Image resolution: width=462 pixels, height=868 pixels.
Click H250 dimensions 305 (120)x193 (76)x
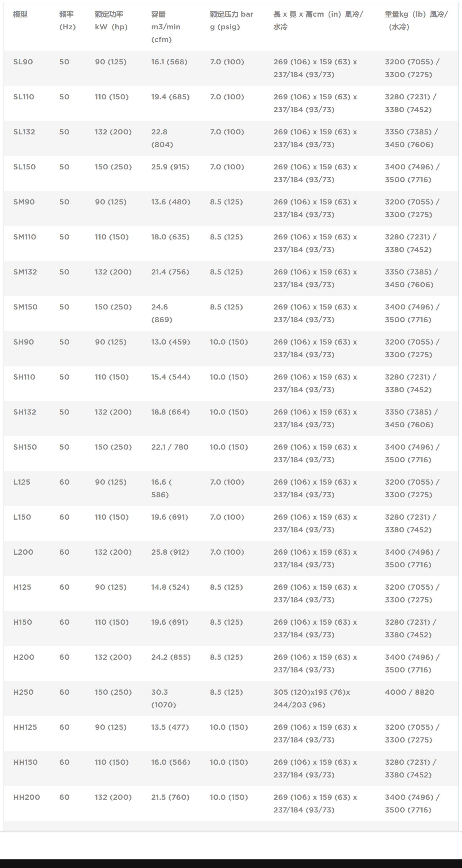(x=311, y=692)
